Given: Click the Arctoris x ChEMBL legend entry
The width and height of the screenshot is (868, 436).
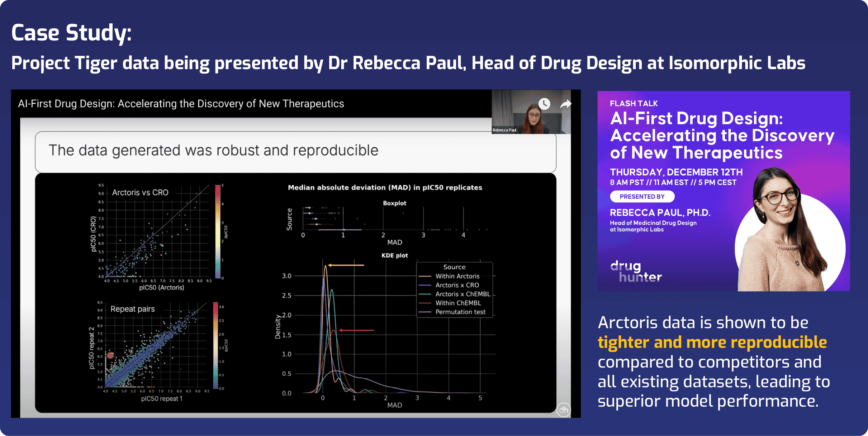Looking at the screenshot, I should click(x=463, y=294).
